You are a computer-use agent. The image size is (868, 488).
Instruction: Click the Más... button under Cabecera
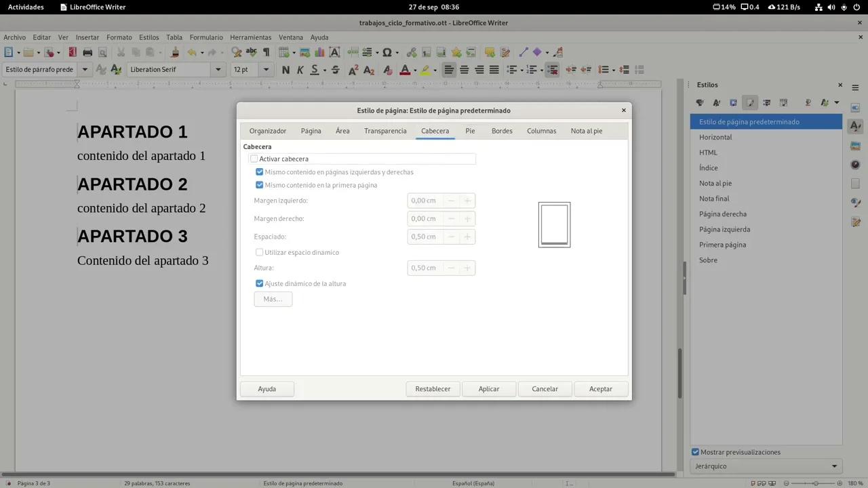[x=273, y=299]
